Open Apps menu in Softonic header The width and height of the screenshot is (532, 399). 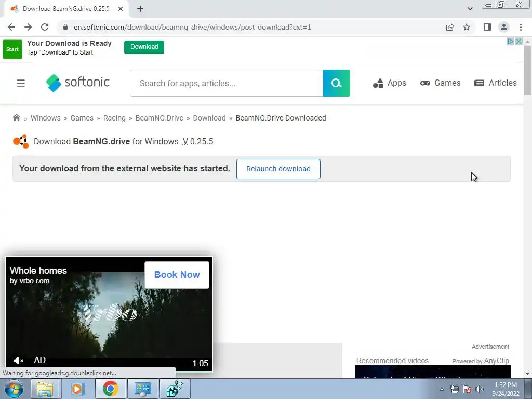tap(390, 83)
